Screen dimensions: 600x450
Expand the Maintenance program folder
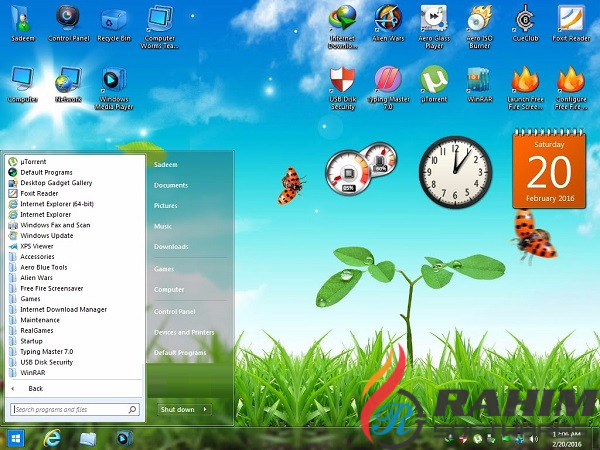click(40, 320)
